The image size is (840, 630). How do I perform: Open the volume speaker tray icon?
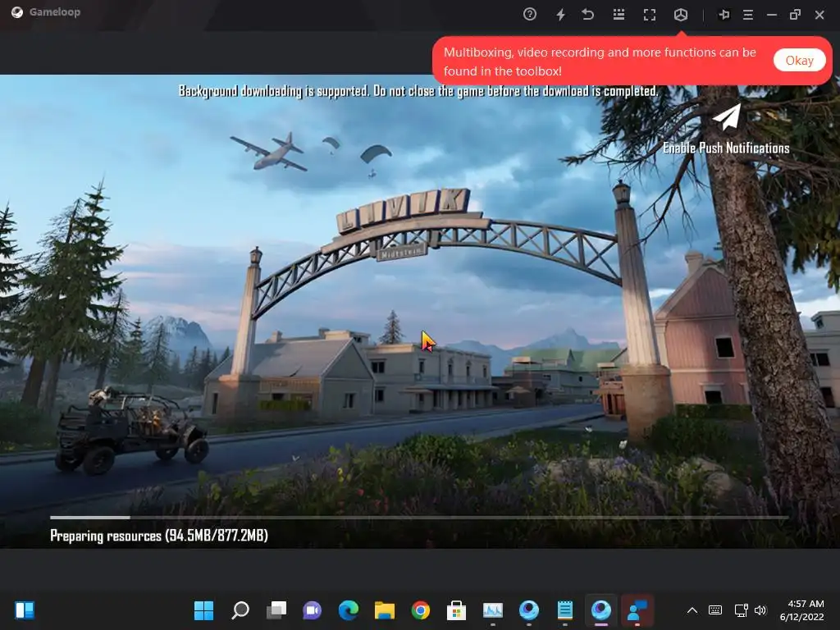[760, 610]
